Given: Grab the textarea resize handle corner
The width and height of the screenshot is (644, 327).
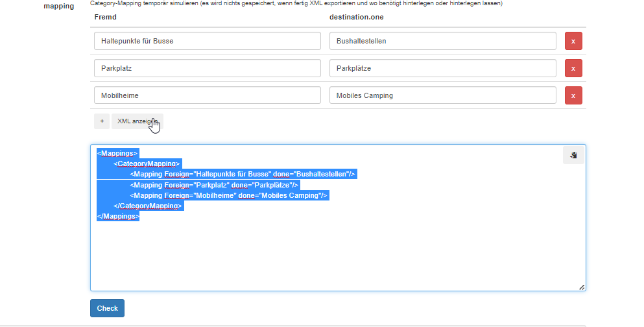Looking at the screenshot, I should click(x=582, y=287).
